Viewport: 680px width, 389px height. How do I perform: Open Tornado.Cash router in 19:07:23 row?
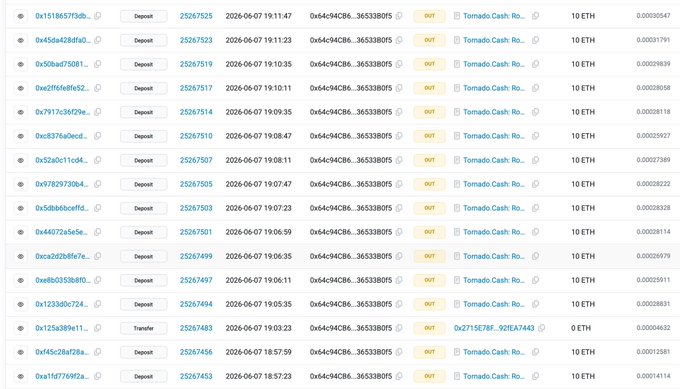click(x=494, y=208)
